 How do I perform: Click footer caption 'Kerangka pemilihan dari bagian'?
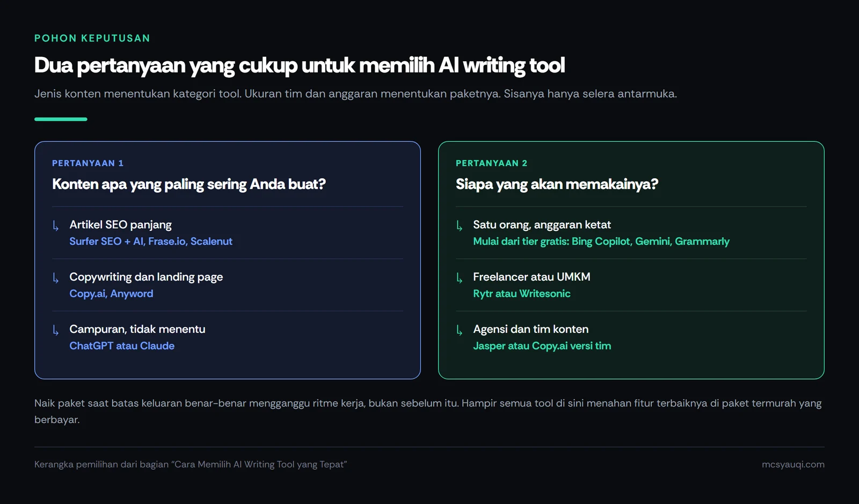191,464
